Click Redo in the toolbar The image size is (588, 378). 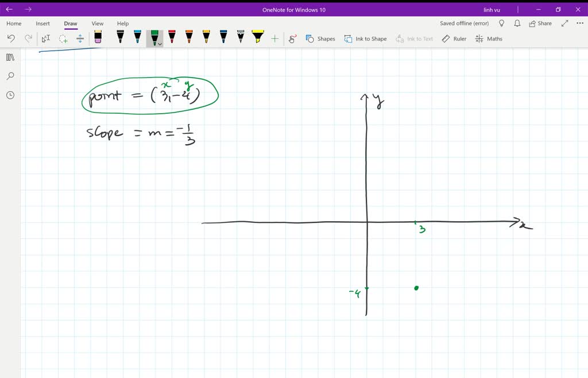(x=28, y=38)
